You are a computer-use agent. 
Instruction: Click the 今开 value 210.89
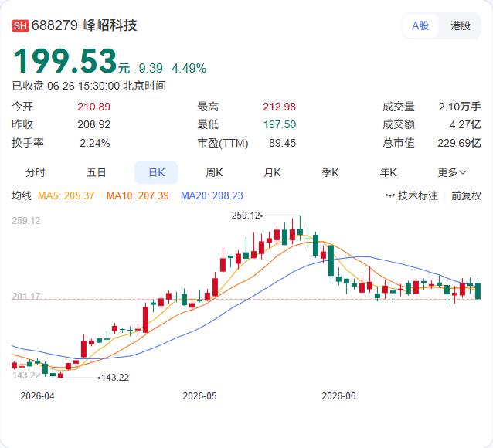(x=94, y=107)
